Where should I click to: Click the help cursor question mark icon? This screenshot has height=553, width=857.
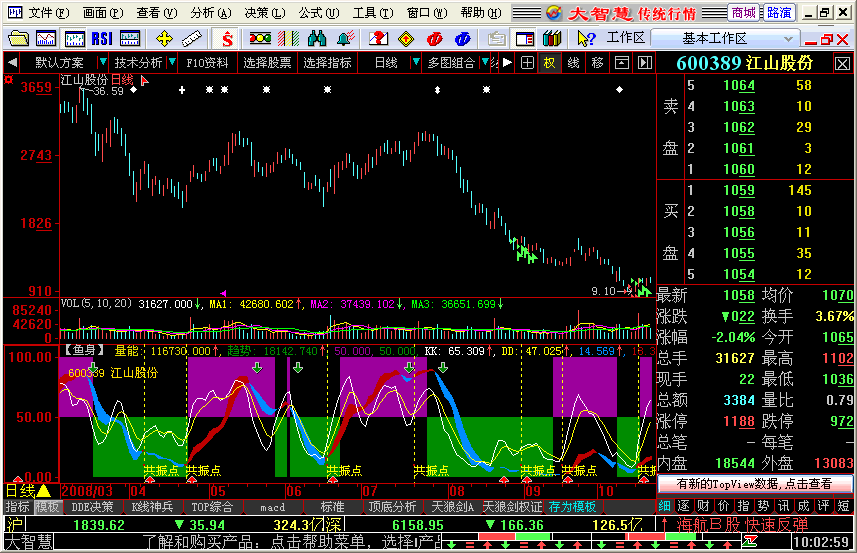tap(586, 39)
